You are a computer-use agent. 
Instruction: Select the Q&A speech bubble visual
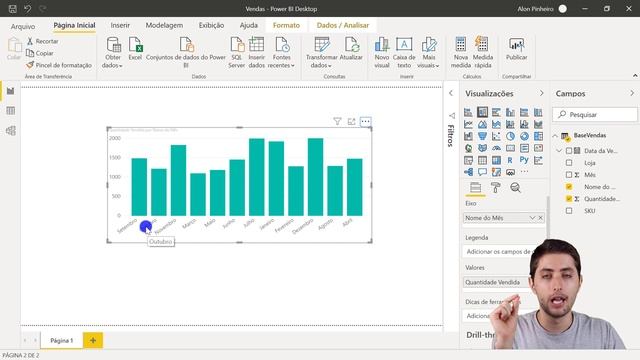pyautogui.click(x=482, y=172)
